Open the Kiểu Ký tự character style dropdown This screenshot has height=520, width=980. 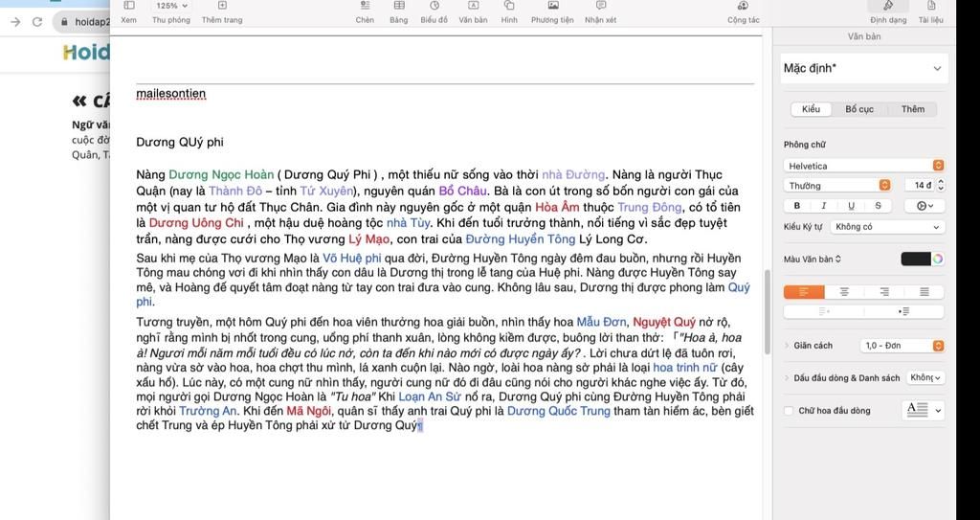pos(887,227)
